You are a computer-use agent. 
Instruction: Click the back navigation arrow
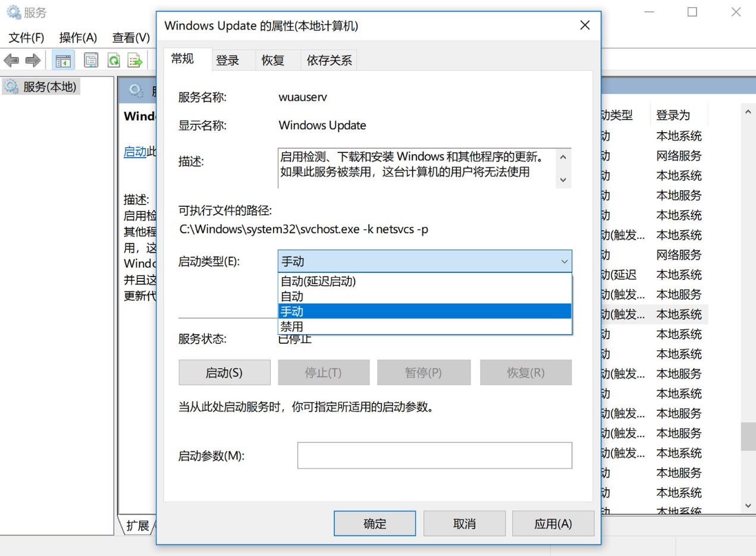tap(11, 59)
